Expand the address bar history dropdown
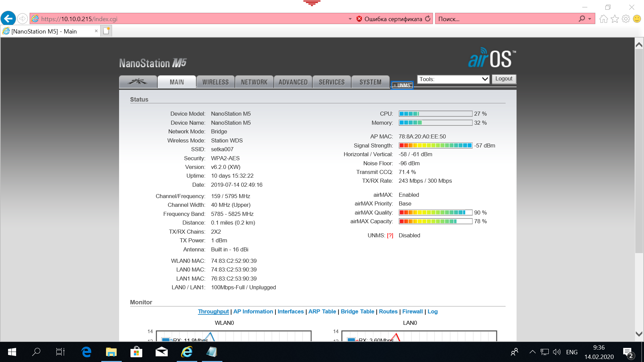The width and height of the screenshot is (644, 362). coord(350,19)
